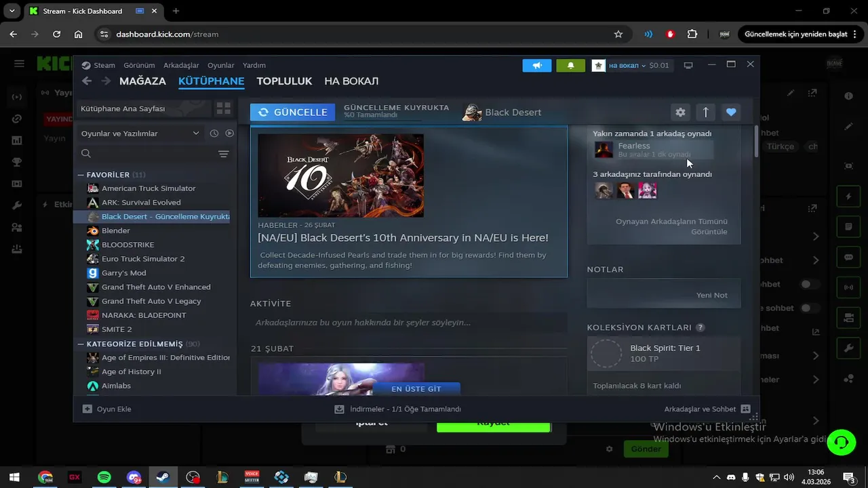Go to the TOPLULUK tab
Image resolution: width=868 pixels, height=488 pixels.
(x=284, y=81)
